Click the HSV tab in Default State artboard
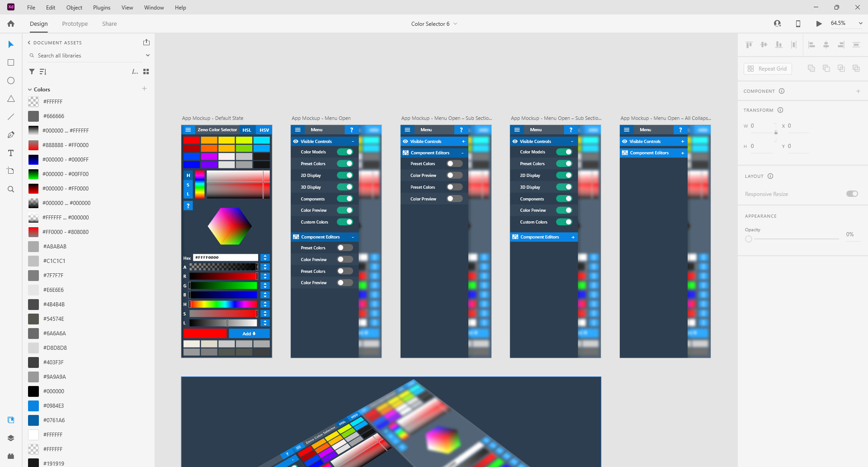Image resolution: width=868 pixels, height=467 pixels. tap(264, 130)
